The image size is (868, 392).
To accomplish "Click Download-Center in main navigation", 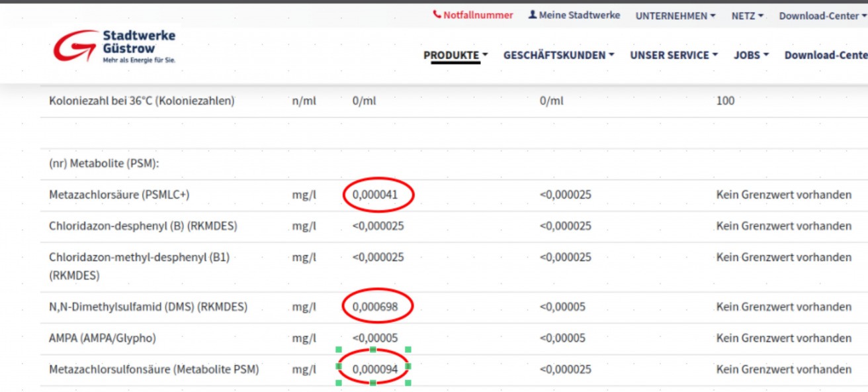I will [x=826, y=56].
